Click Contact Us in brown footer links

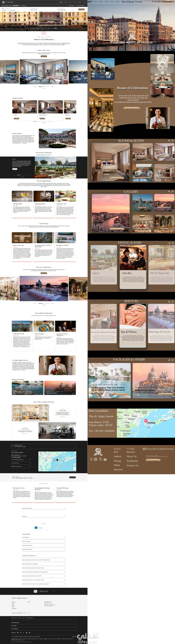[132, 466]
